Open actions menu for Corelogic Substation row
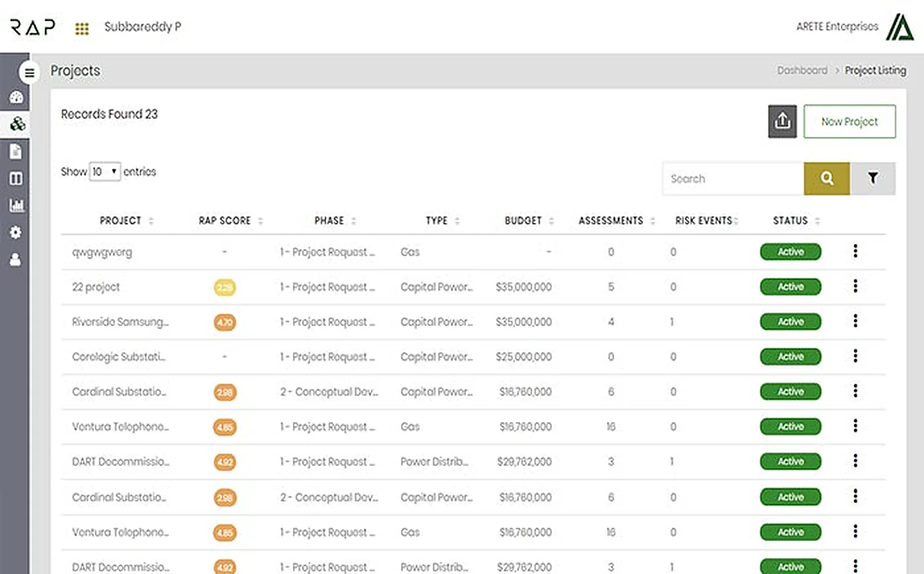Screen dimensions: 924x574 tap(855, 356)
